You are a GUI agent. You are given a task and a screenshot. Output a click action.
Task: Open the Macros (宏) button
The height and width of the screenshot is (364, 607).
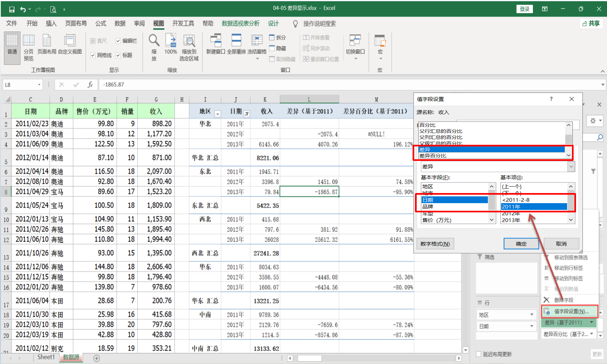(x=380, y=47)
